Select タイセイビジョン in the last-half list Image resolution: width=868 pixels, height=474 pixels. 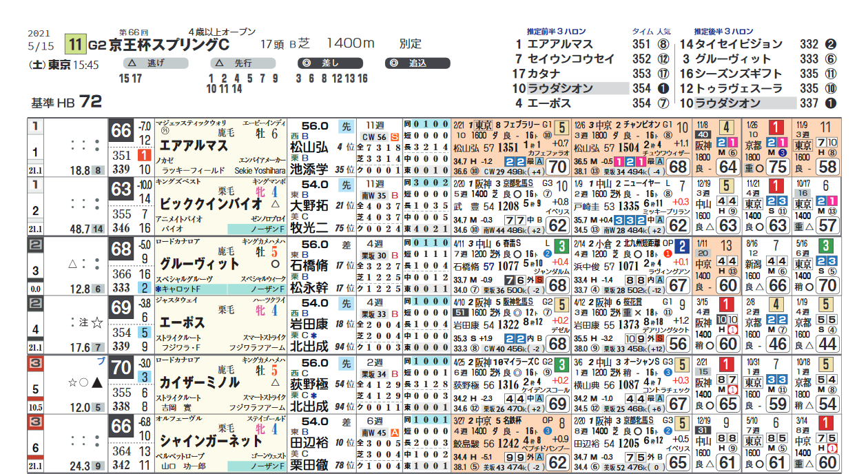pyautogui.click(x=738, y=44)
